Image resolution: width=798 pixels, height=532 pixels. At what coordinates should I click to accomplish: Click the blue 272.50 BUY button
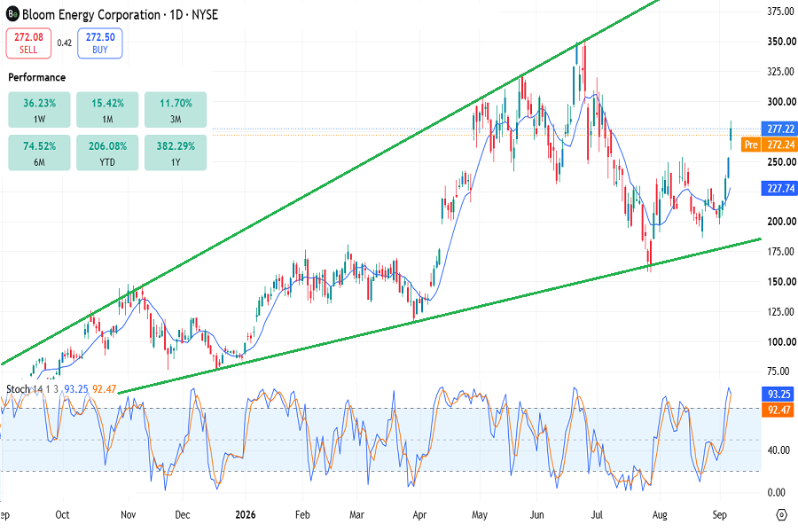pos(100,43)
